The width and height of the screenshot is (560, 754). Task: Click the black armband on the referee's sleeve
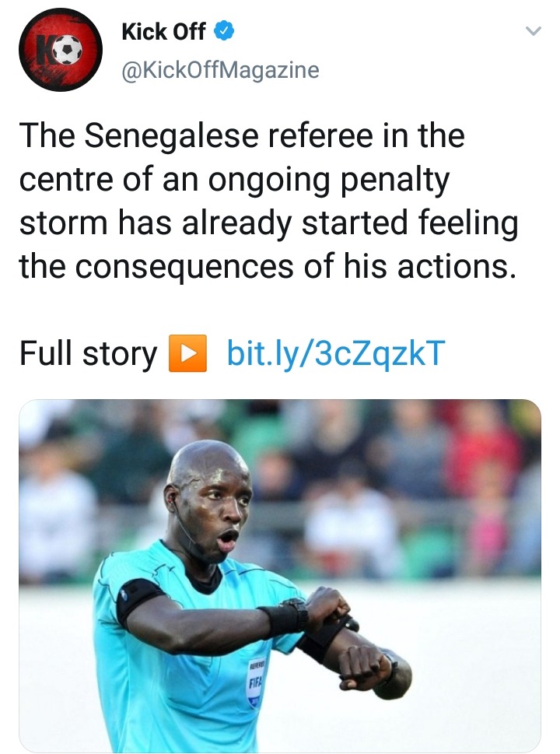pos(136,601)
